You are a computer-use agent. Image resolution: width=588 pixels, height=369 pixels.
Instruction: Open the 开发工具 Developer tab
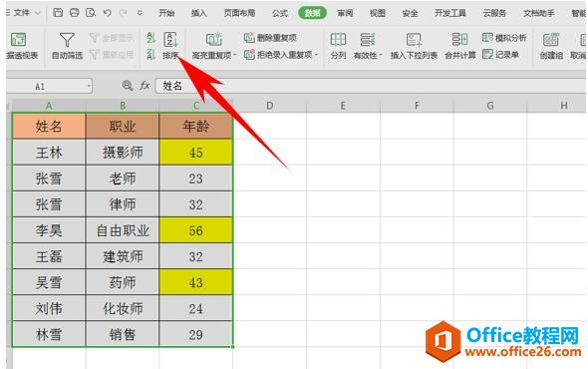point(450,13)
